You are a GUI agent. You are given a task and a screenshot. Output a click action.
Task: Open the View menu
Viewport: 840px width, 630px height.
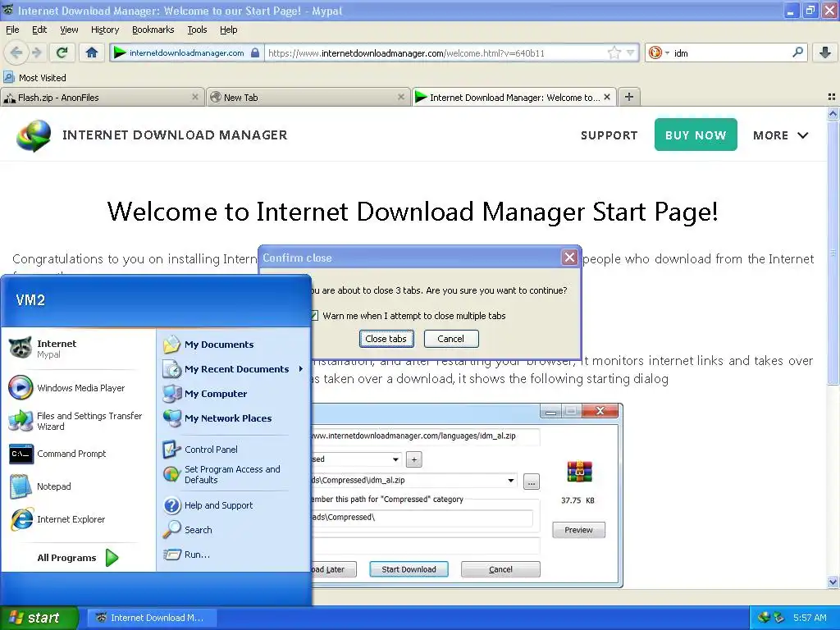(x=69, y=30)
